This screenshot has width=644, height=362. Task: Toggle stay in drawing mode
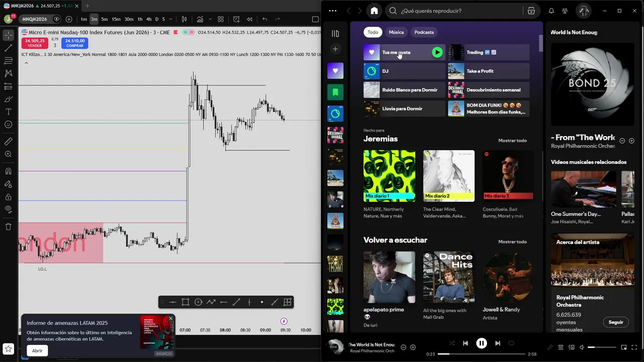pyautogui.click(x=8, y=184)
